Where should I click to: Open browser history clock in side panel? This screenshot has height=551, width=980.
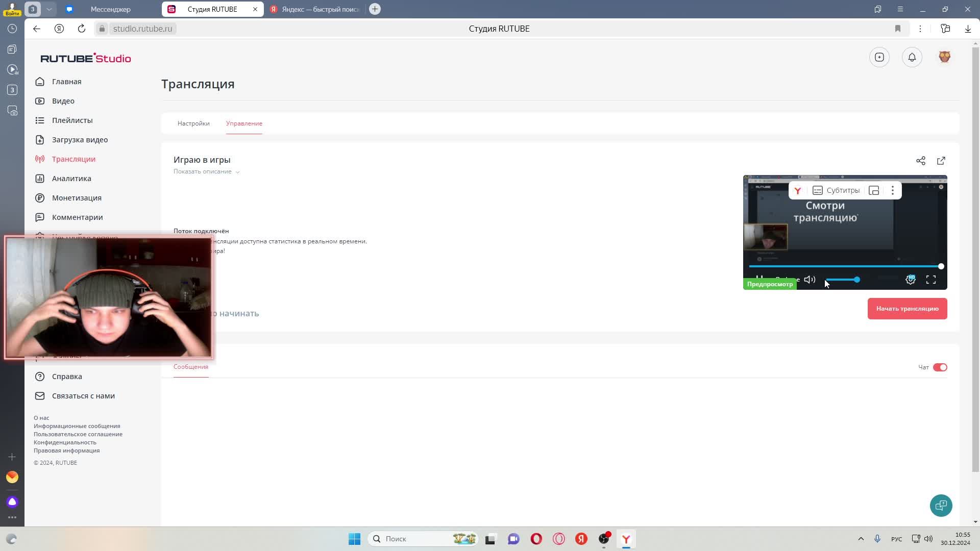pos(12,29)
